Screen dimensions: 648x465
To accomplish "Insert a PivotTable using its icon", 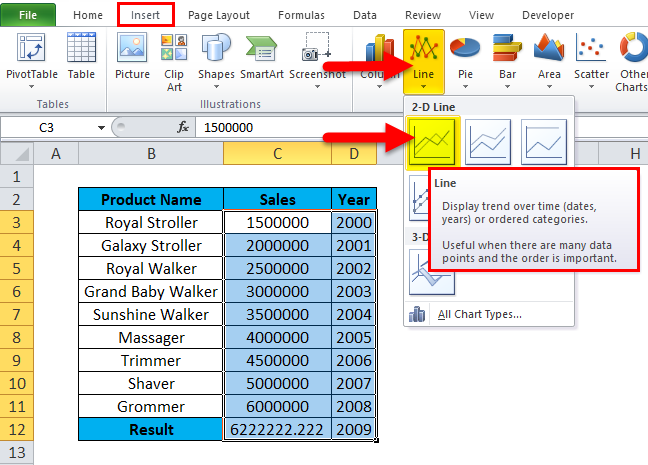I will click(x=31, y=48).
